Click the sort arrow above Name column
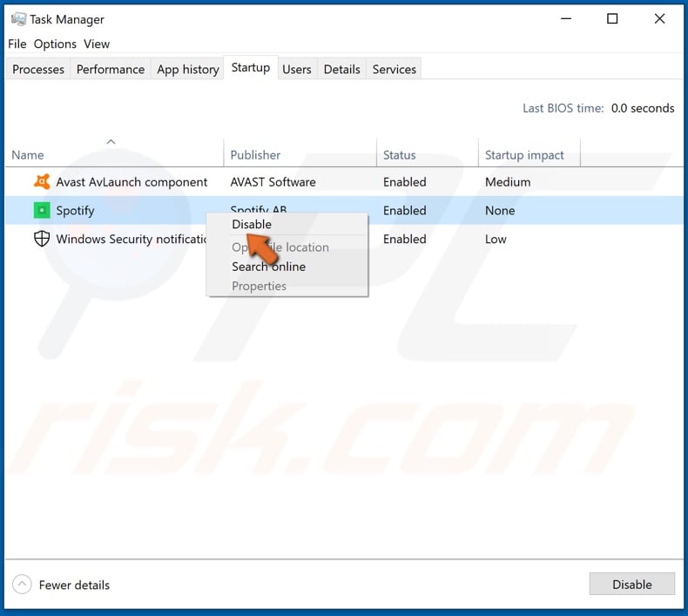Image resolution: width=688 pixels, height=616 pixels. 111,142
